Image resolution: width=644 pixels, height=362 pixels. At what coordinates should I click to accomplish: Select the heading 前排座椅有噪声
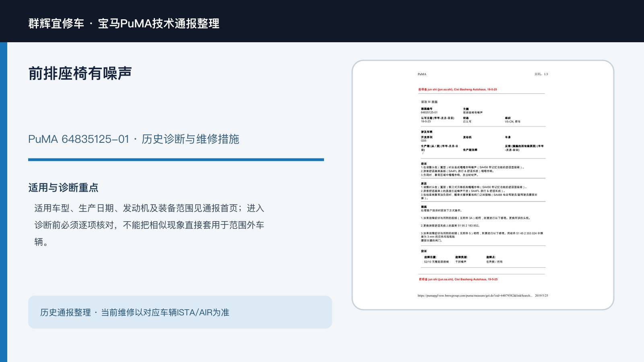[x=80, y=73]
